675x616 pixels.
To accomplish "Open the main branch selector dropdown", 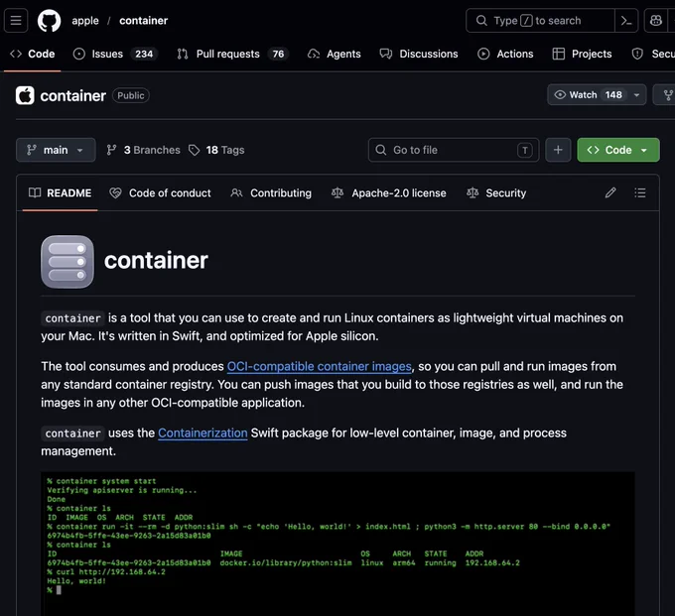I will pos(56,150).
